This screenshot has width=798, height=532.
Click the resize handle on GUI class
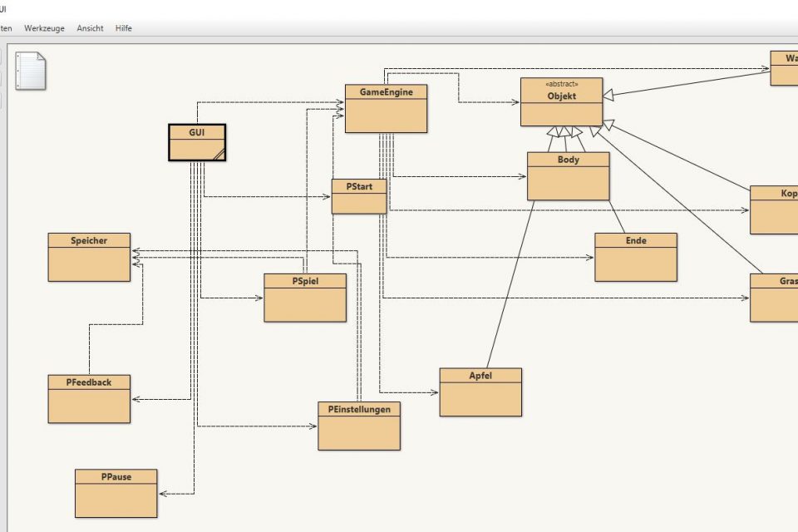point(218,154)
